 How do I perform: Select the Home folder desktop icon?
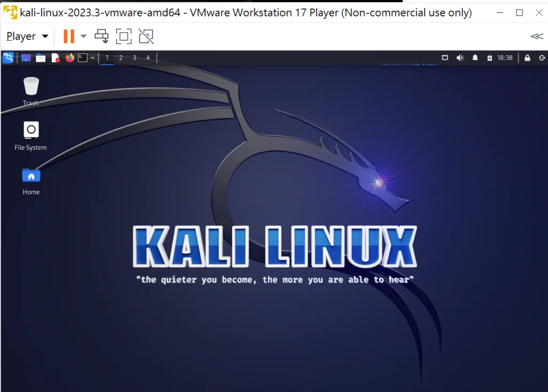31,182
